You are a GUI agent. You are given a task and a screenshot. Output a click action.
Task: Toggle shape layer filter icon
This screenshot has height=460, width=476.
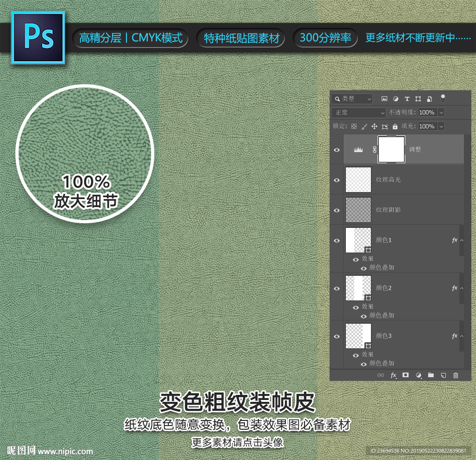tap(418, 99)
